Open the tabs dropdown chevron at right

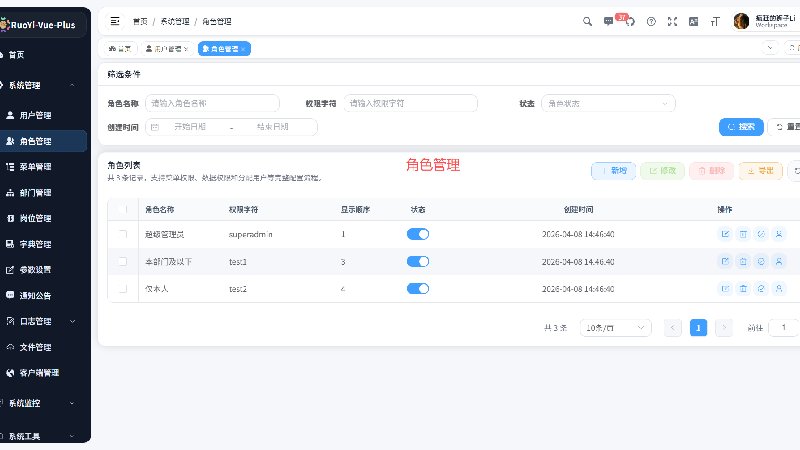click(770, 48)
